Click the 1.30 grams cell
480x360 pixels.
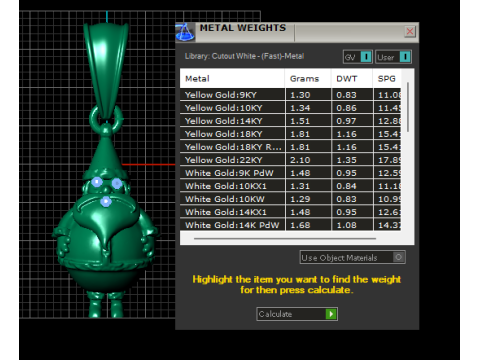308,95
